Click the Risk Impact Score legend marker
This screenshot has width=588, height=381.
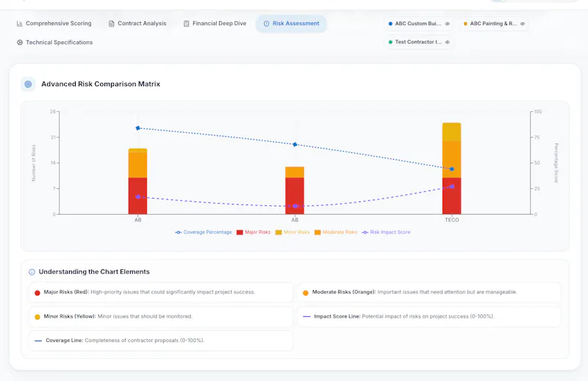[365, 232]
